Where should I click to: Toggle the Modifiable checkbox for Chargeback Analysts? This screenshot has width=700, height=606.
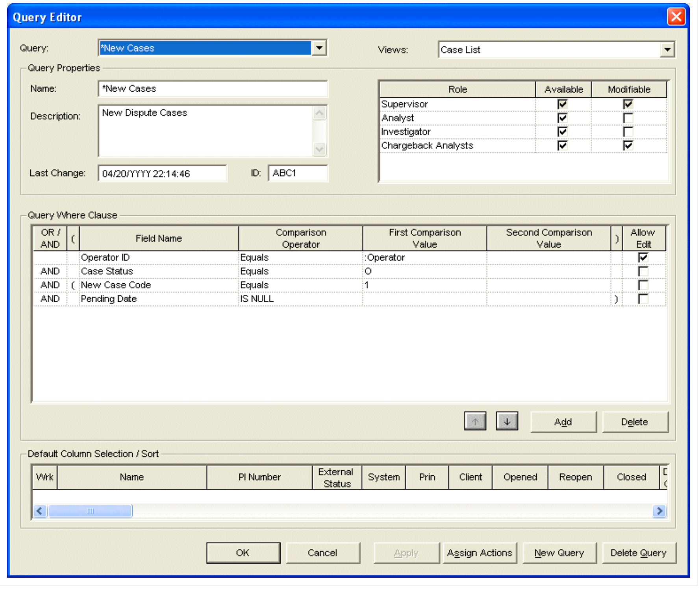click(628, 146)
